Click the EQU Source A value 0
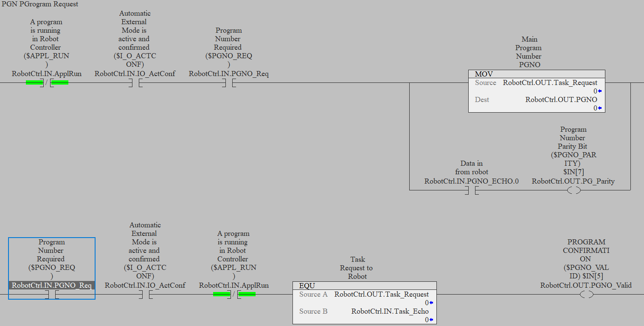The width and height of the screenshot is (644, 326). point(427,303)
